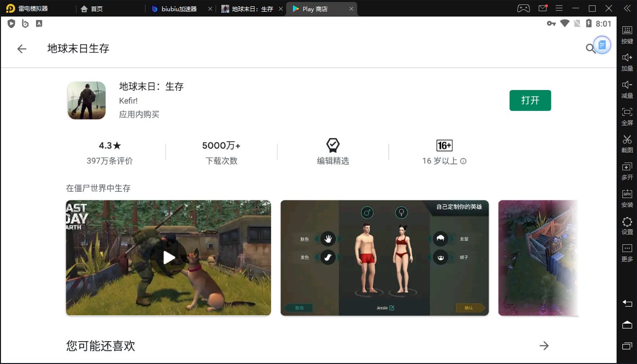The width and height of the screenshot is (637, 364).
Task: Tap the VPN key status icon
Action: (551, 23)
